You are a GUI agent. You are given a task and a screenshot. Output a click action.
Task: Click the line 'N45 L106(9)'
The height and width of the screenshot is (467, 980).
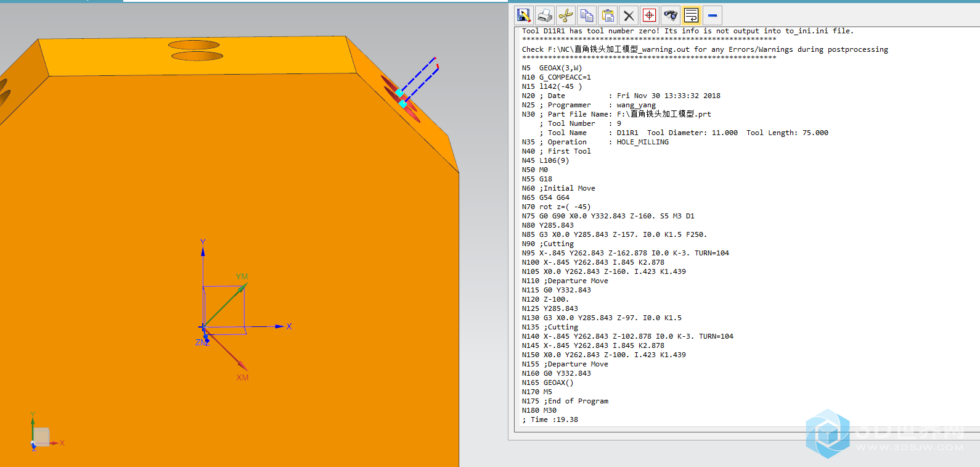(x=545, y=160)
